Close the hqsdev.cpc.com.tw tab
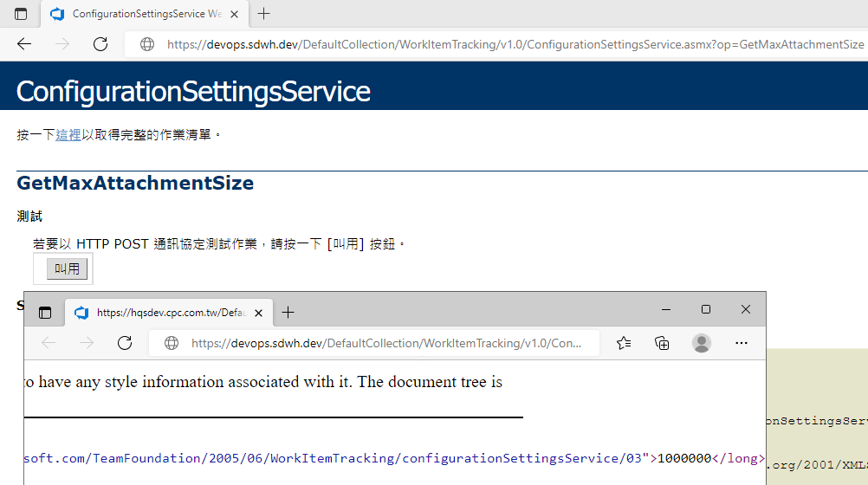This screenshot has width=868, height=485. pos(259,313)
